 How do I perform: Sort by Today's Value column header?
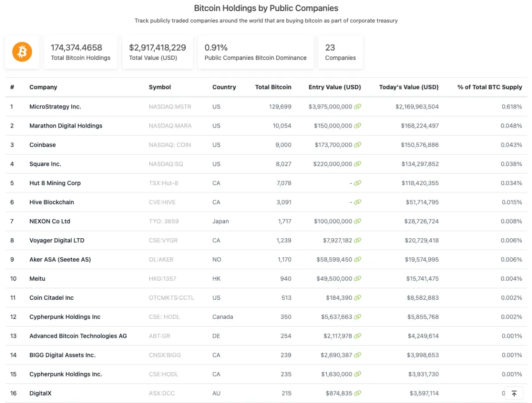(x=408, y=87)
